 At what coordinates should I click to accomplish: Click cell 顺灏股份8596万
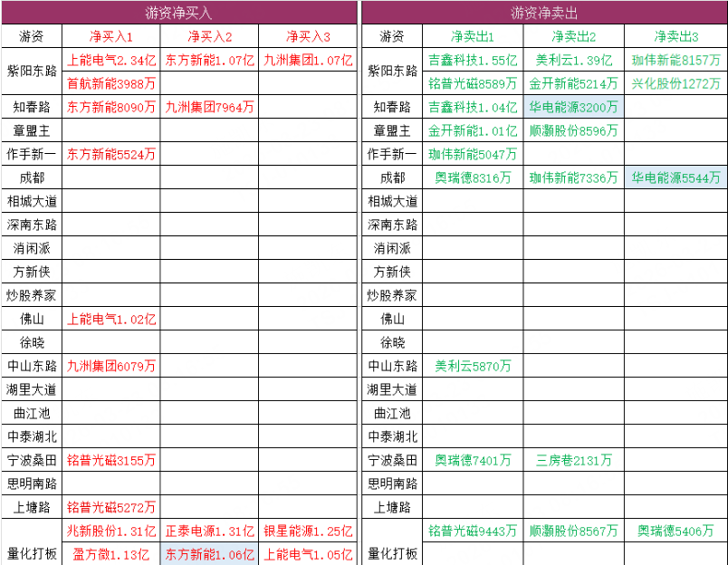574,130
